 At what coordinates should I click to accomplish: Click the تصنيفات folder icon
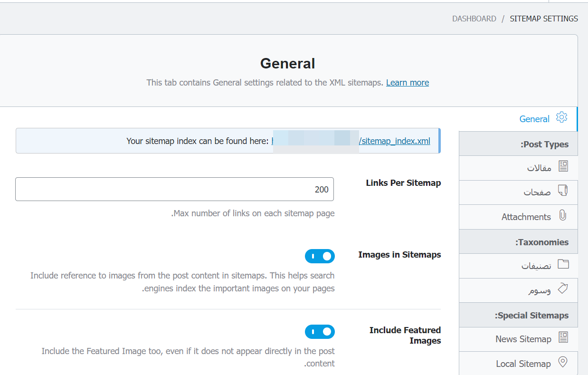tap(563, 264)
